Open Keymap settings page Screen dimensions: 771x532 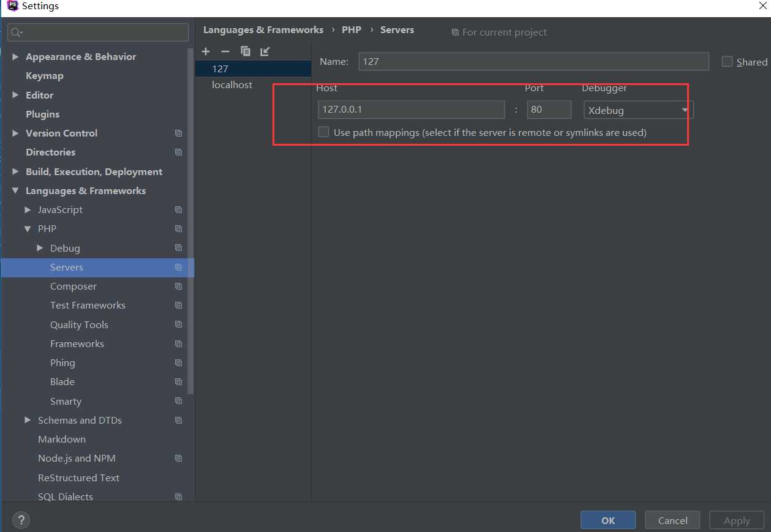[45, 76]
